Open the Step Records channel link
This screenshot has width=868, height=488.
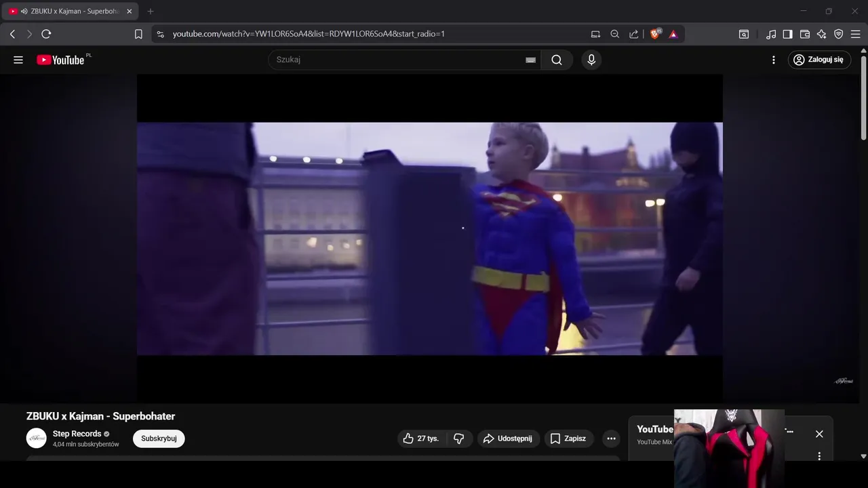77,434
